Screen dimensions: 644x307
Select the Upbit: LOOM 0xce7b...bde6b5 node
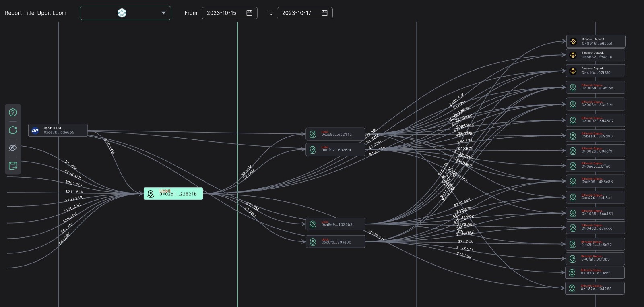(x=58, y=130)
